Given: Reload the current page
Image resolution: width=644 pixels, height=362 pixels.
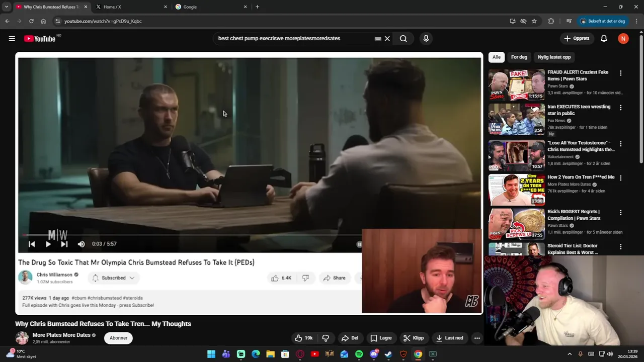Looking at the screenshot, I should [x=31, y=21].
